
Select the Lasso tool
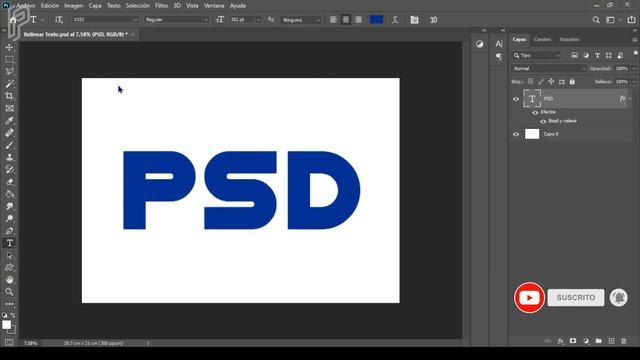coord(9,72)
